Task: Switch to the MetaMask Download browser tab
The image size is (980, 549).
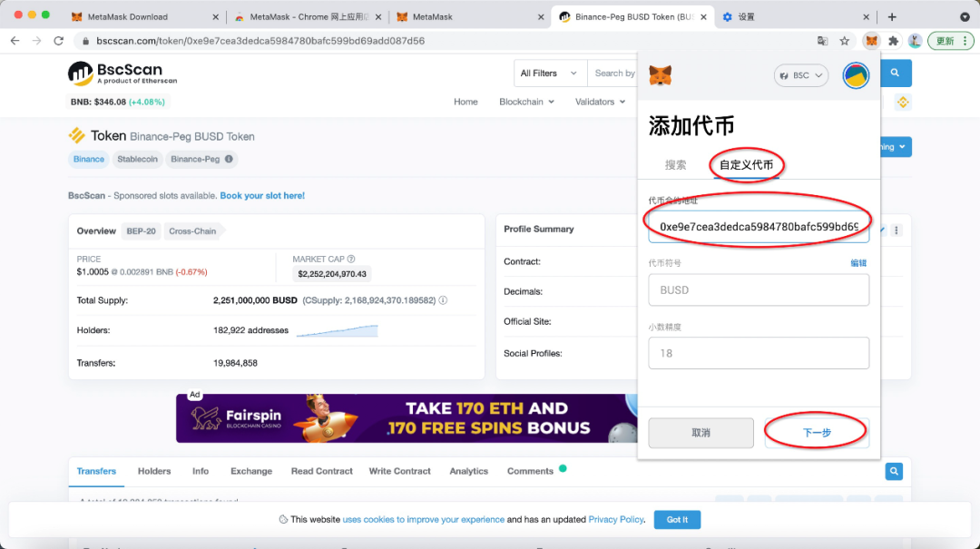Action: click(145, 17)
